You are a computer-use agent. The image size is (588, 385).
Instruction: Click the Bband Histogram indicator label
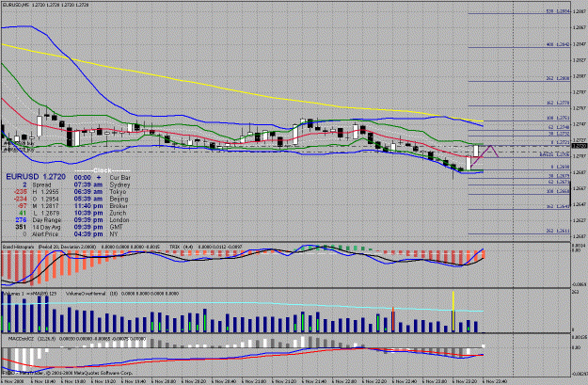tap(49, 247)
